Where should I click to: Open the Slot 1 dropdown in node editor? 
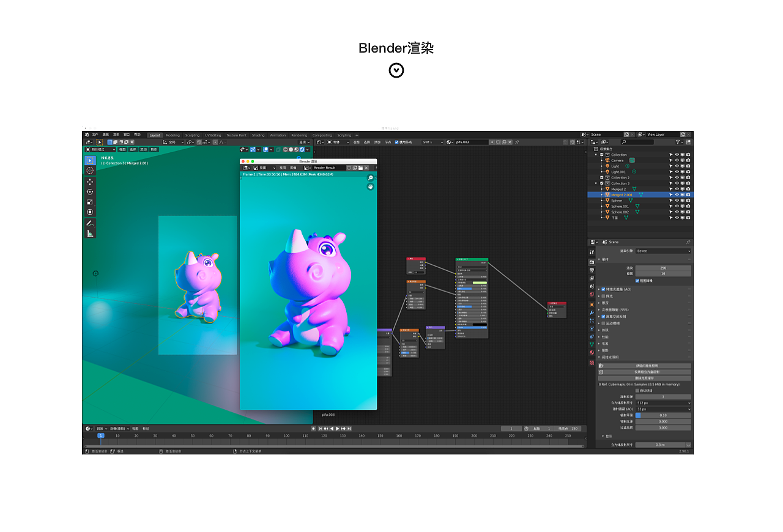click(x=432, y=142)
